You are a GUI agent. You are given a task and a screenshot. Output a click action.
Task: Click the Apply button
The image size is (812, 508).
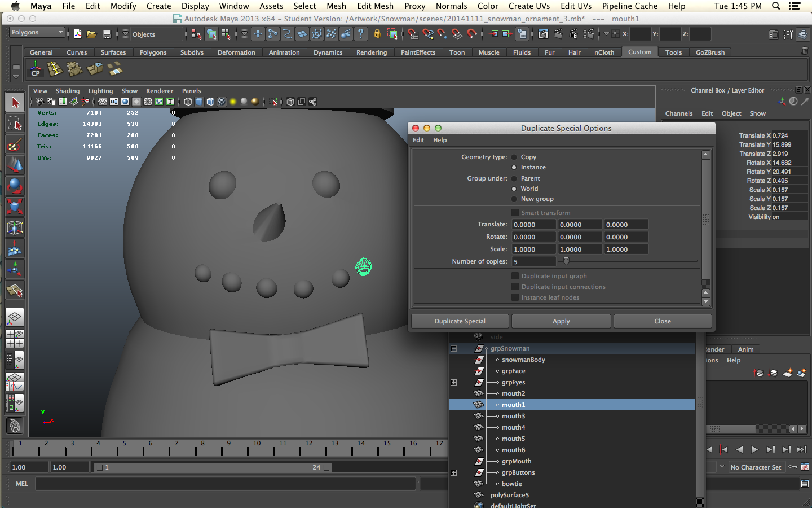pyautogui.click(x=561, y=321)
